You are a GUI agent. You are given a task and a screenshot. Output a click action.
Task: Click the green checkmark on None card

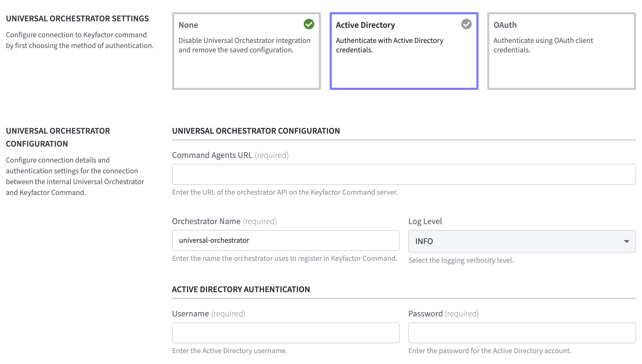(x=309, y=24)
